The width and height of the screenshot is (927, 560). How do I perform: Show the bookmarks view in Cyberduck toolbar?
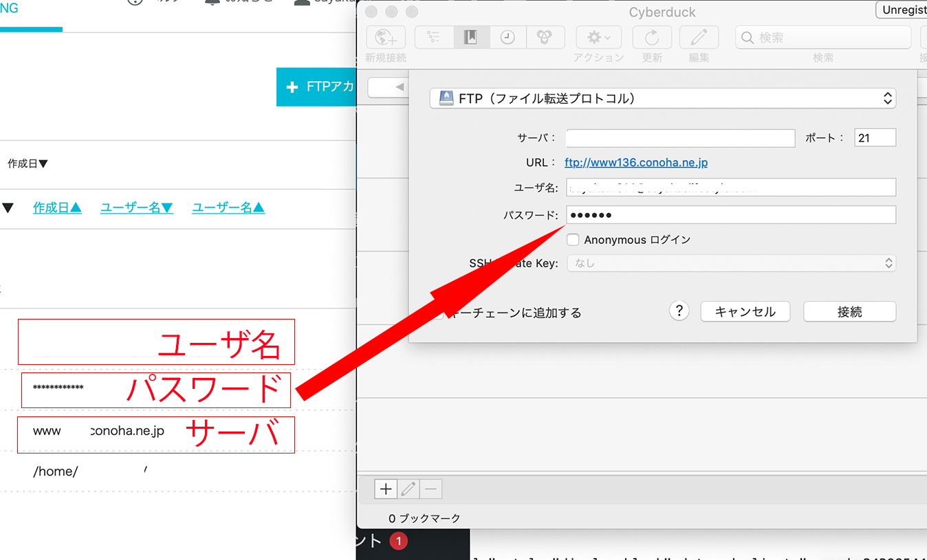[471, 37]
